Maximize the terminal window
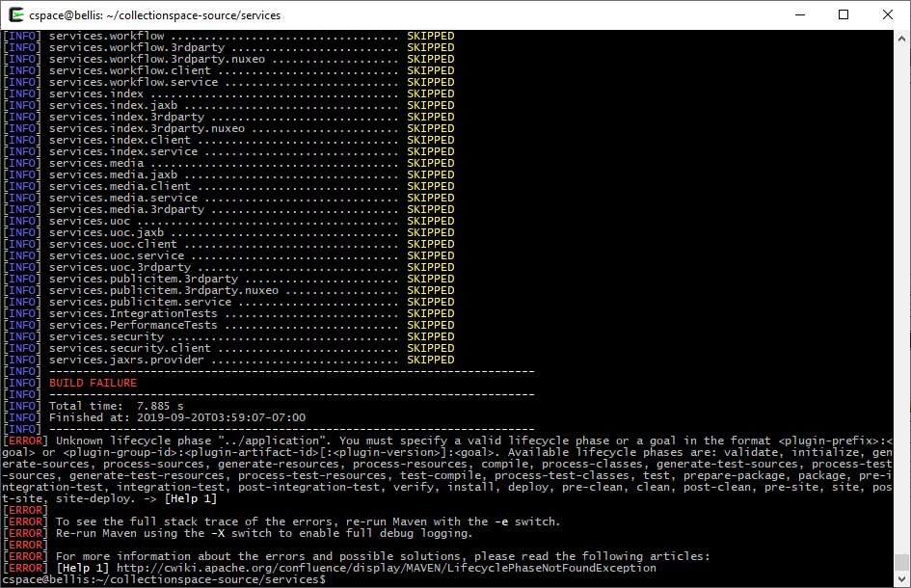 tap(844, 15)
